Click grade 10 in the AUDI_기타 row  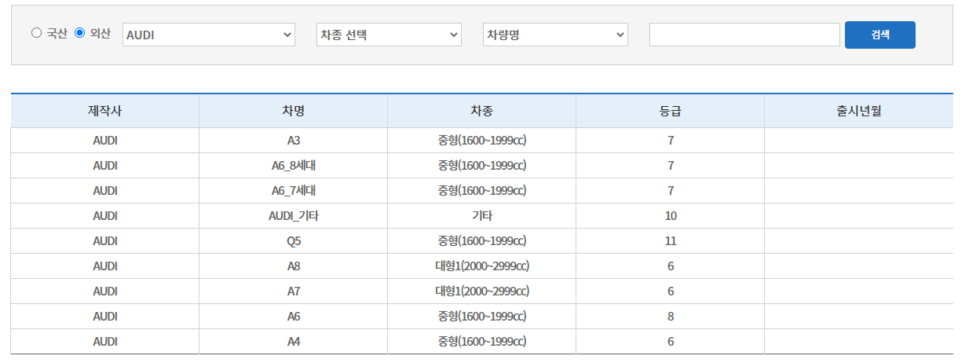tap(670, 216)
